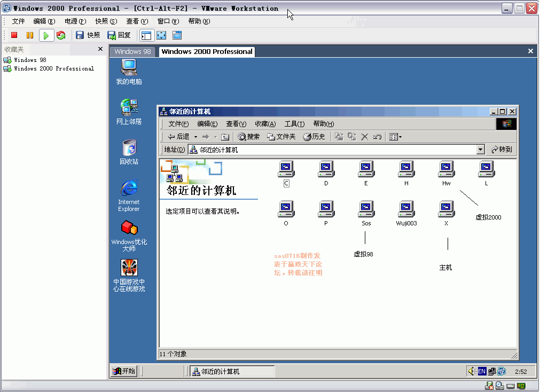Open 工具(T) menu in explorer window
This screenshot has width=540, height=392.
pos(294,124)
